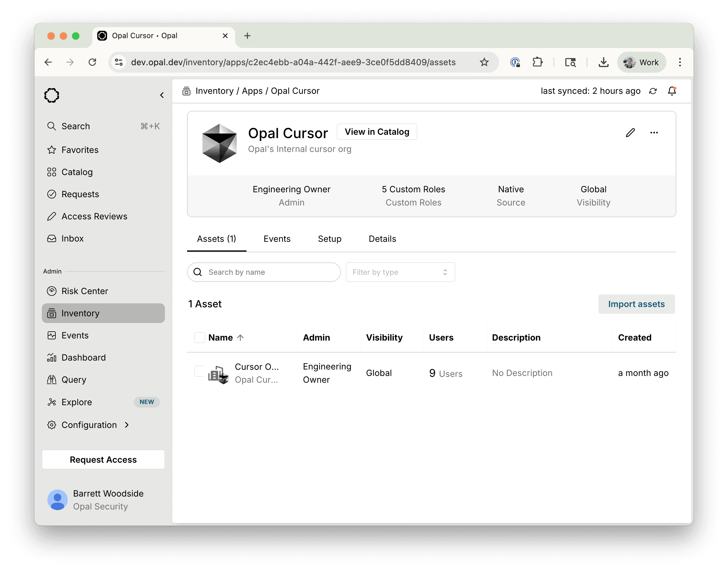Open the notifications bell
This screenshot has height=571, width=728.
pyautogui.click(x=672, y=91)
